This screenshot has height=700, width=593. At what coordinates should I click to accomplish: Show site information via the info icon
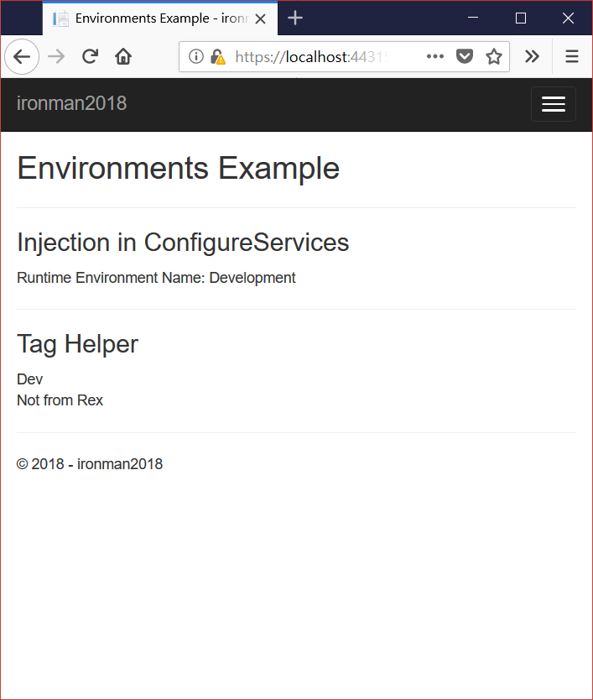click(196, 57)
